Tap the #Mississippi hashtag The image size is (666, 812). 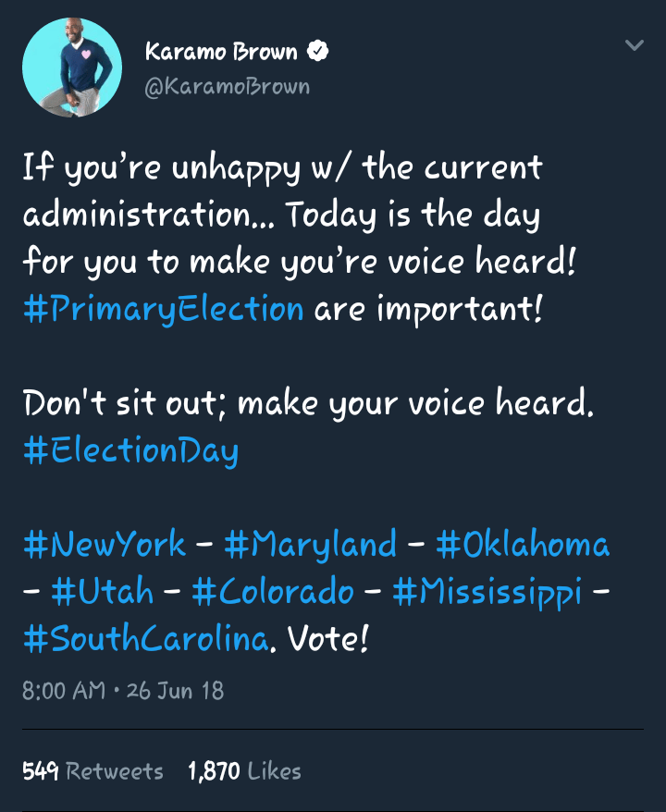[x=487, y=591]
